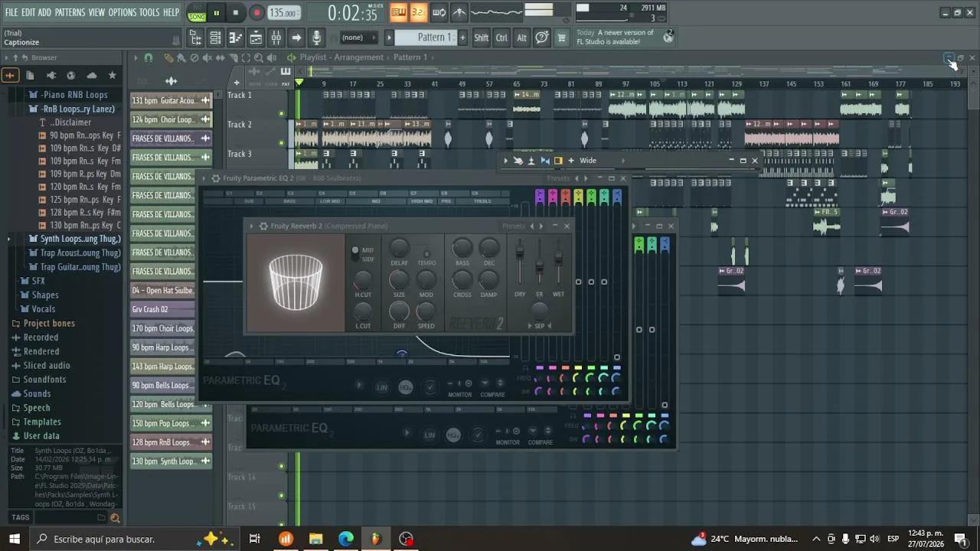
Task: Open the EDIT menu
Action: tap(28, 12)
